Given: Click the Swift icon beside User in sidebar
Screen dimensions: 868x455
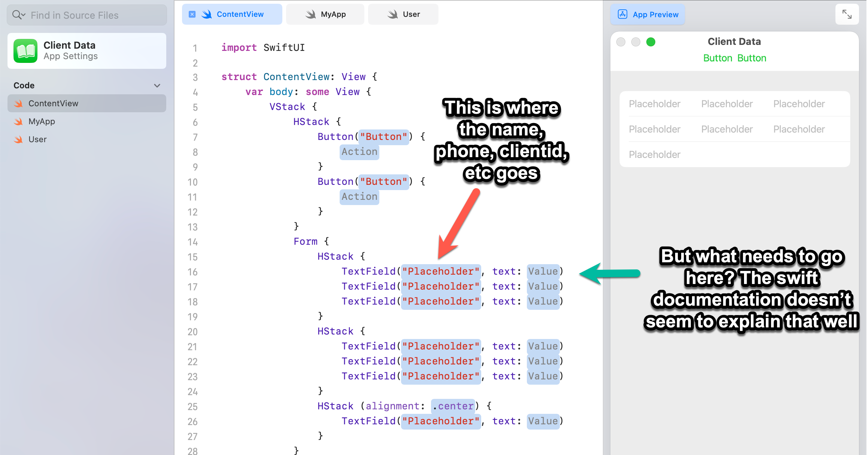Looking at the screenshot, I should pos(18,140).
